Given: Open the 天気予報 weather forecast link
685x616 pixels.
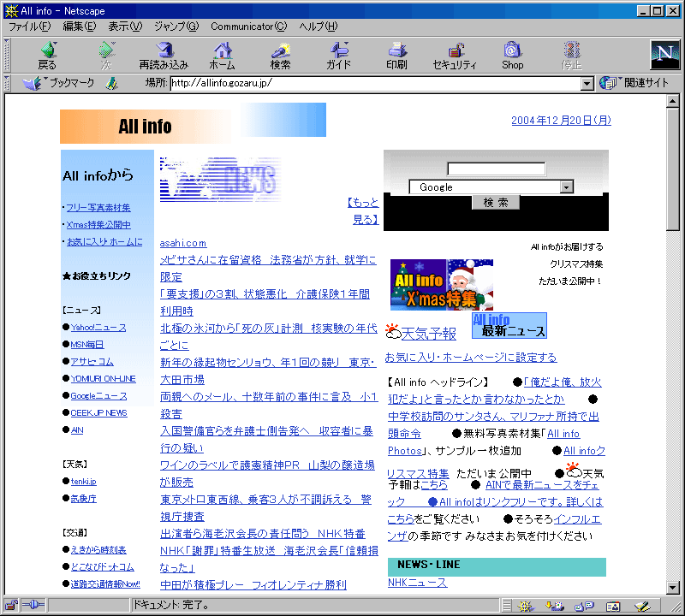Looking at the screenshot, I should (429, 334).
